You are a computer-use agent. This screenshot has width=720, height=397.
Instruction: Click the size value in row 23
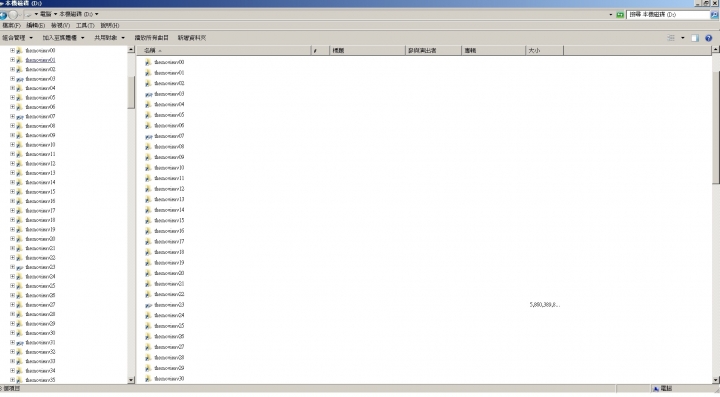pos(545,305)
